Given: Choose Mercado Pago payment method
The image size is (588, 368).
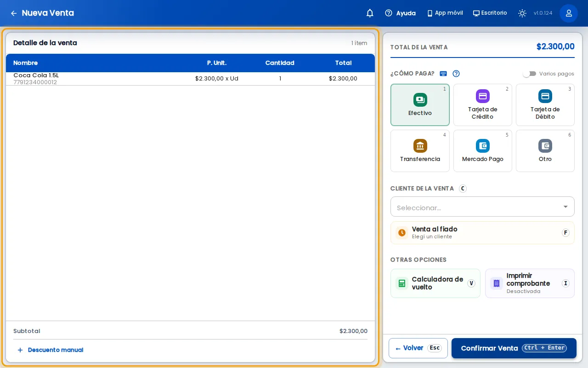Looking at the screenshot, I should [482, 151].
